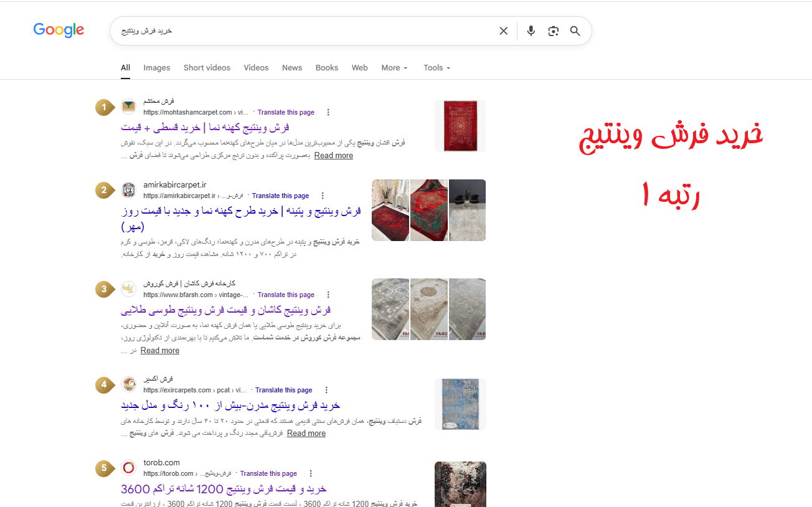Click the amirkabircarpet.ir site favicon
The image size is (812, 507).
pyautogui.click(x=128, y=190)
